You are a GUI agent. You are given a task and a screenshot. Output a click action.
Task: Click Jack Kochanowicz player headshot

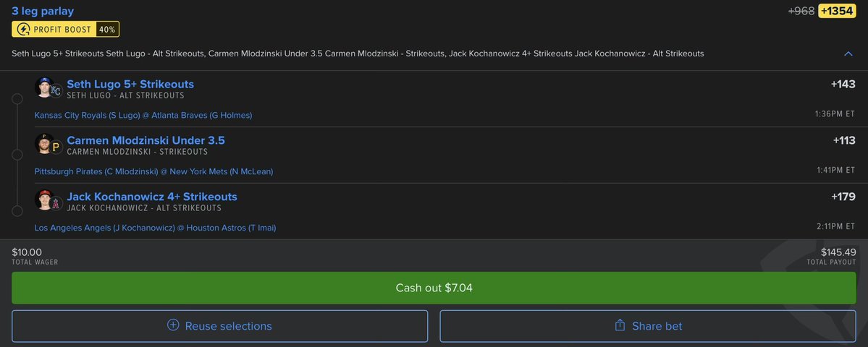pos(43,200)
